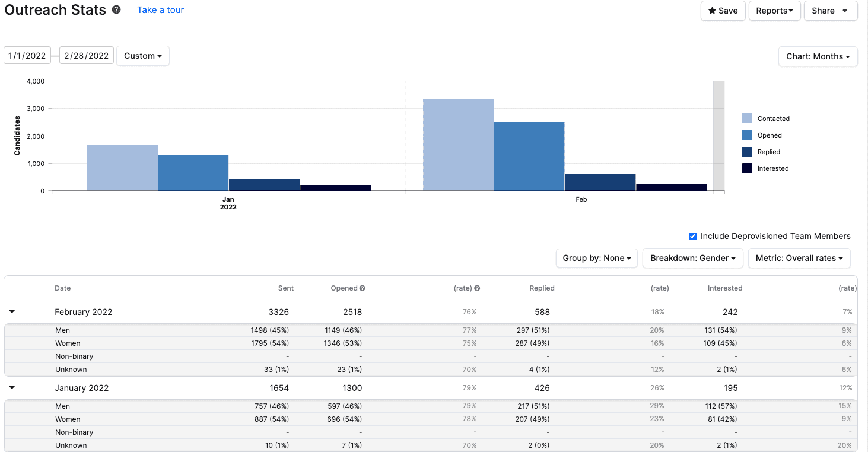Open the Chart: Months dropdown
Image resolution: width=868 pixels, height=452 pixels.
tap(818, 56)
